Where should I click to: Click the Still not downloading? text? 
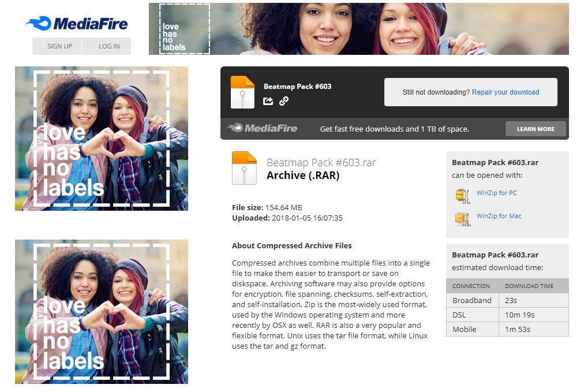click(436, 92)
